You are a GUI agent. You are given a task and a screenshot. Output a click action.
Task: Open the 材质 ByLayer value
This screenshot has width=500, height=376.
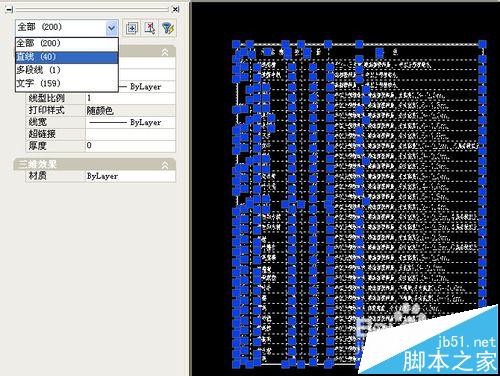coord(130,176)
